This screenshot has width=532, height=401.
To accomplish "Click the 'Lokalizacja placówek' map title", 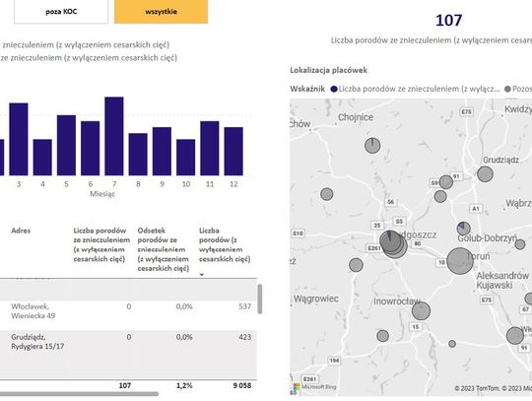I will click(328, 70).
